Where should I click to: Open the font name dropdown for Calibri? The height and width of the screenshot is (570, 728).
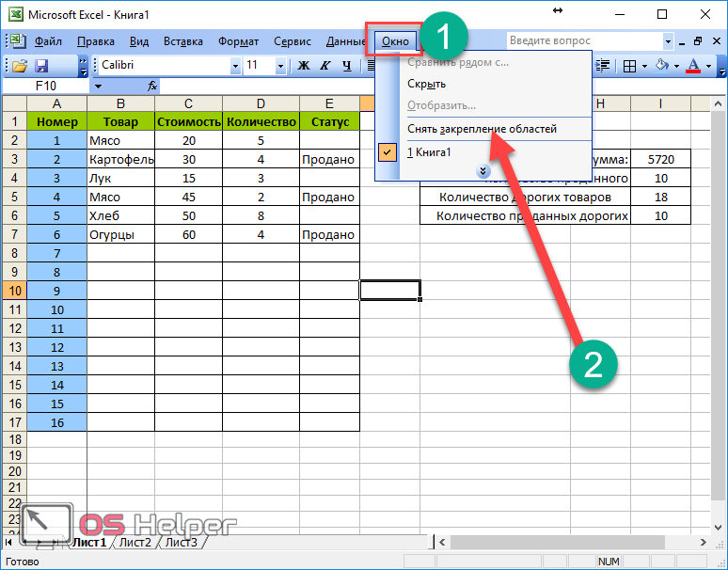click(x=235, y=66)
